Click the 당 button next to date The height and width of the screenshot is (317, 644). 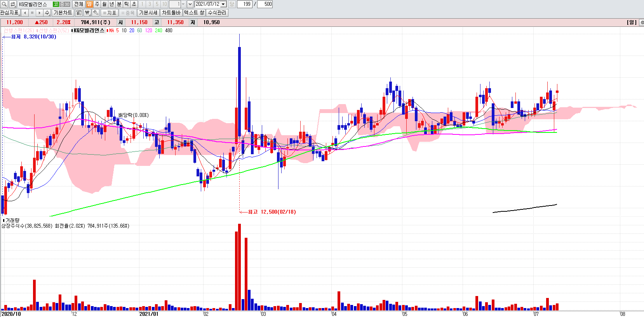[x=231, y=4]
